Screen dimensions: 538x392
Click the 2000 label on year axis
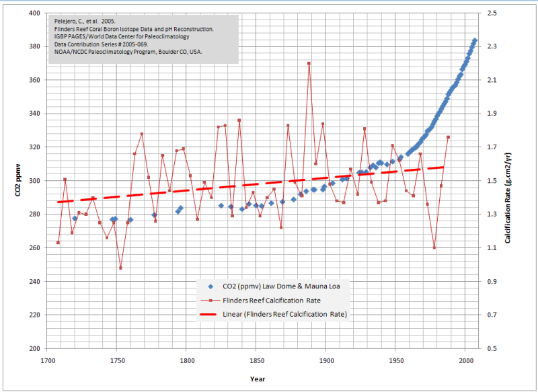pyautogui.click(x=466, y=361)
